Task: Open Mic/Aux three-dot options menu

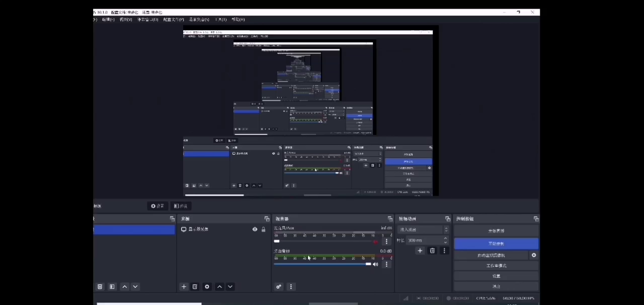Action: point(386,242)
